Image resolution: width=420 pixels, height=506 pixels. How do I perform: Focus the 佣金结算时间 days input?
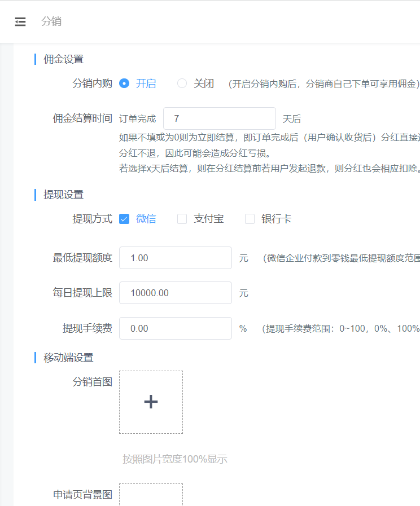click(220, 118)
